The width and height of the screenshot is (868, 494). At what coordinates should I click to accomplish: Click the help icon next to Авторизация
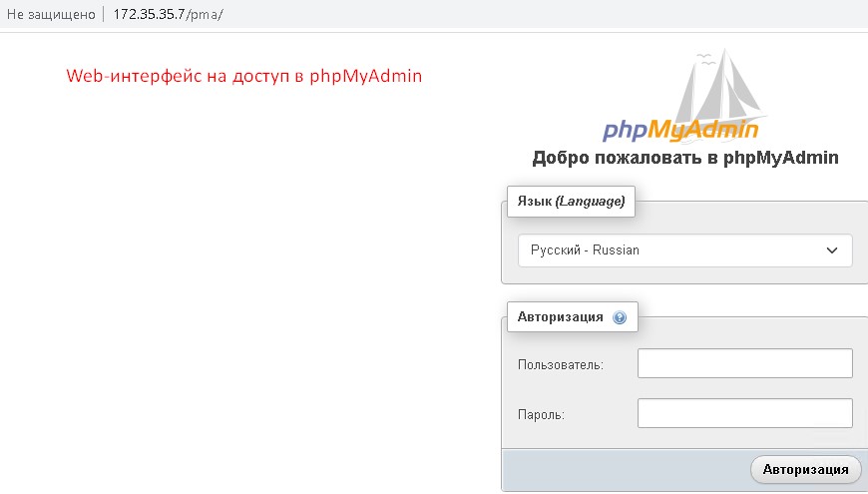[x=620, y=317]
